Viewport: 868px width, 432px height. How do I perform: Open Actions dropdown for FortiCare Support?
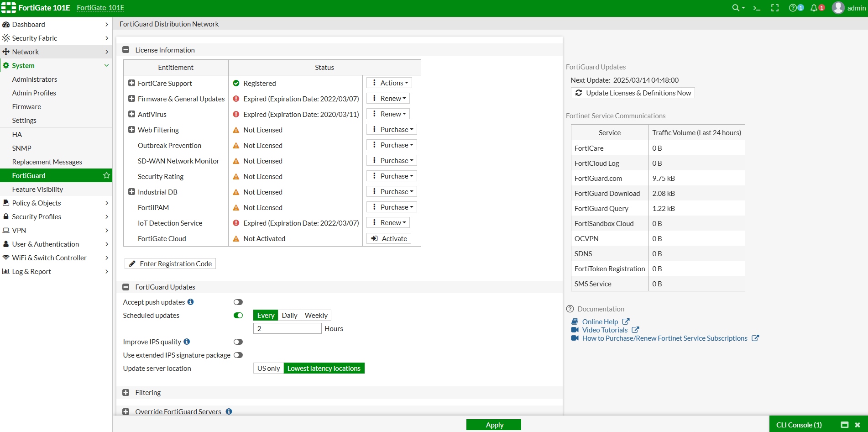pyautogui.click(x=389, y=83)
